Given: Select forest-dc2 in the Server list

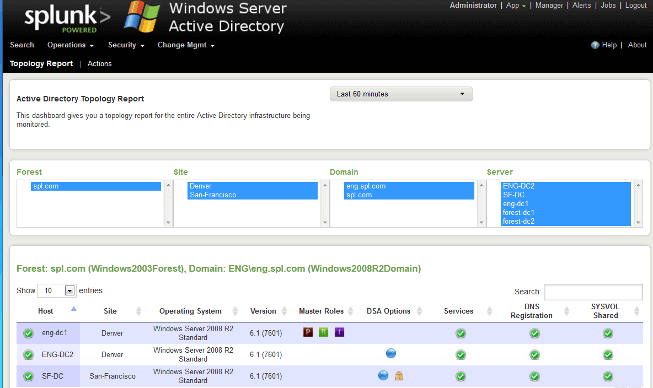Looking at the screenshot, I should (566, 221).
